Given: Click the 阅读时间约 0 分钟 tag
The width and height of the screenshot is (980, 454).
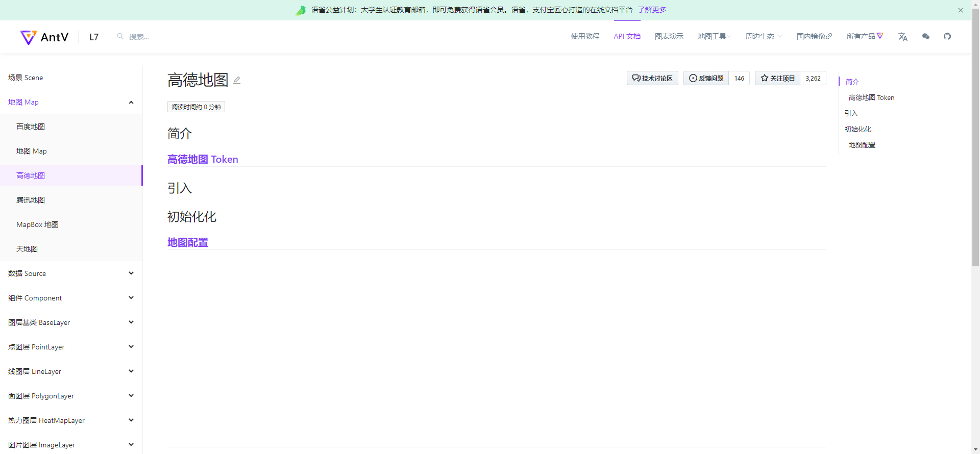Looking at the screenshot, I should (x=196, y=107).
